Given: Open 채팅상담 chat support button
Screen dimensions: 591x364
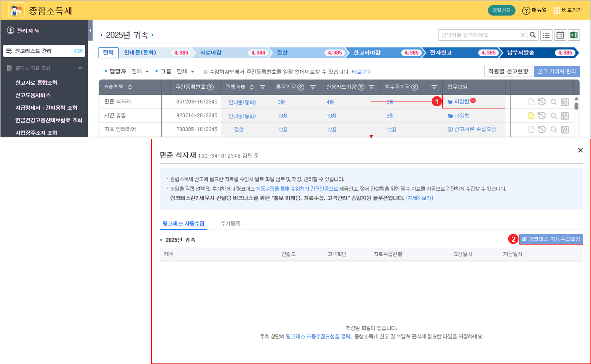Looking at the screenshot, I should [x=502, y=10].
